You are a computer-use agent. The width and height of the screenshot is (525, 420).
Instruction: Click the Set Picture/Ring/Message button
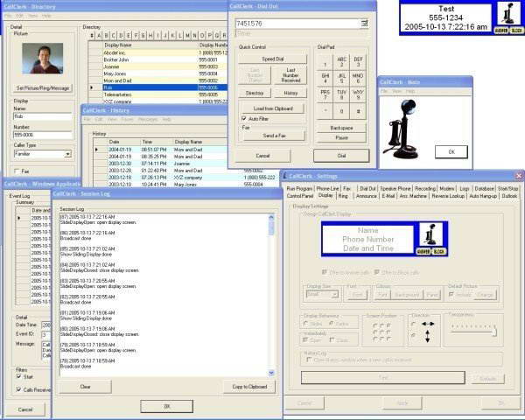[x=43, y=88]
